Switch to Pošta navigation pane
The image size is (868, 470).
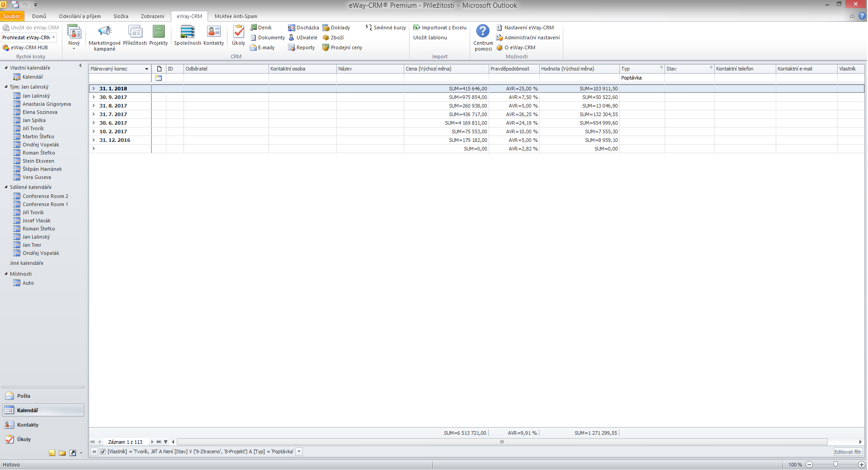coord(43,396)
